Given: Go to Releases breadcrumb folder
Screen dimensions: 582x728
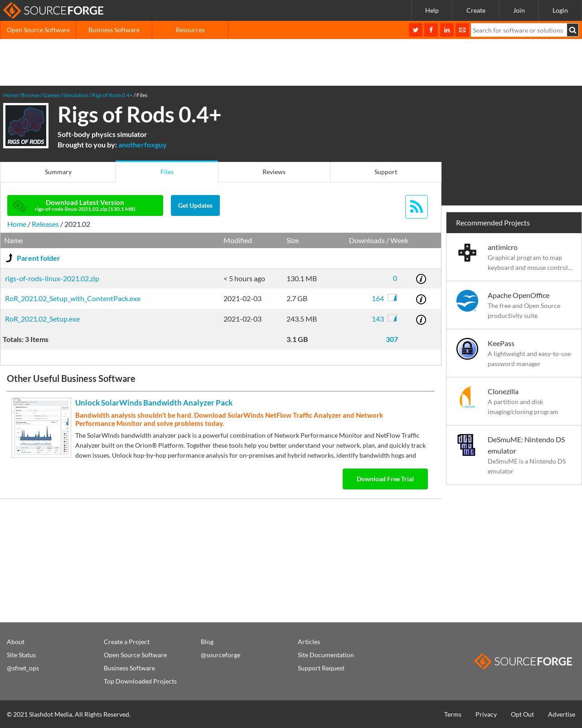Looking at the screenshot, I should (x=45, y=224).
